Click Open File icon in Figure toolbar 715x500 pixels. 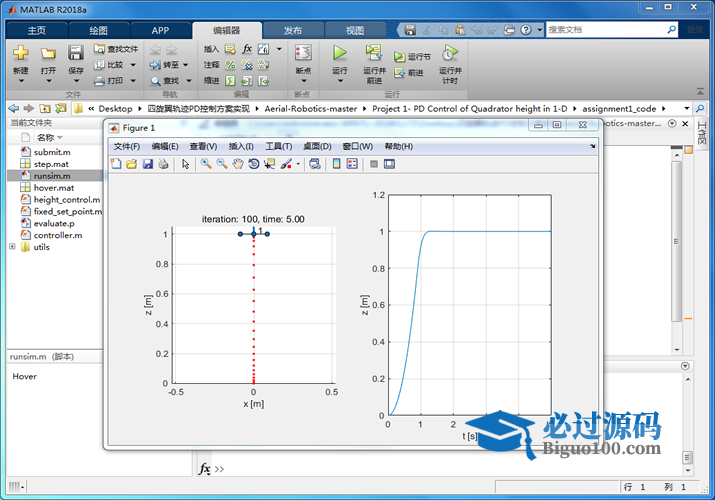click(x=132, y=164)
